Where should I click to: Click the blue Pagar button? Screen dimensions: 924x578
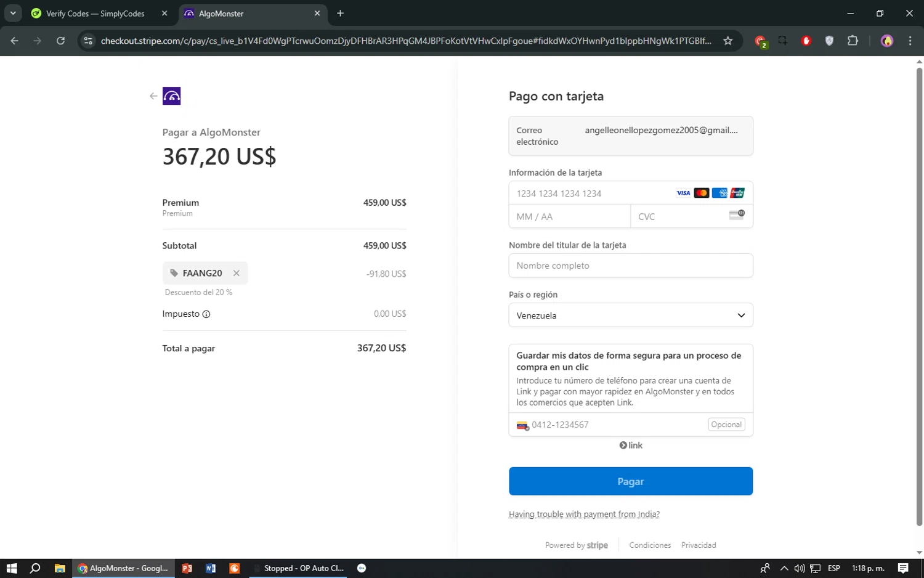631,481
